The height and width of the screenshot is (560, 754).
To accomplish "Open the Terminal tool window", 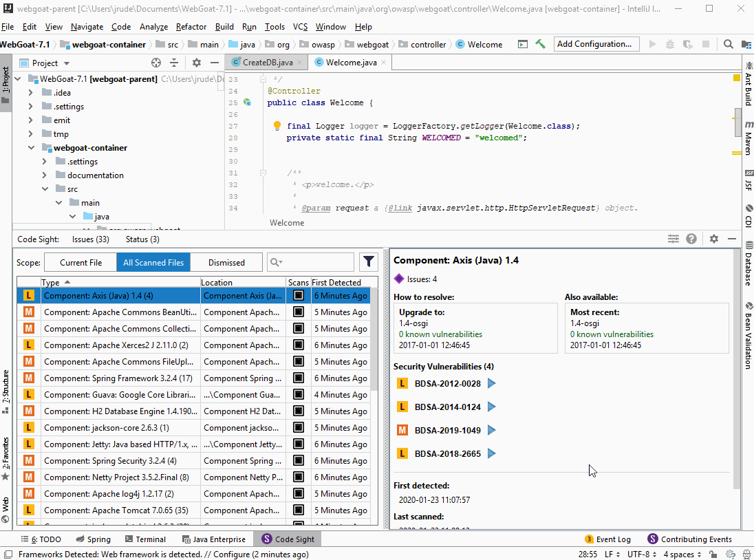I will click(x=144, y=539).
